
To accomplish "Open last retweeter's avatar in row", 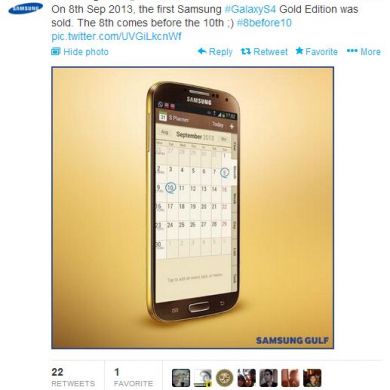I will pos(312,378).
